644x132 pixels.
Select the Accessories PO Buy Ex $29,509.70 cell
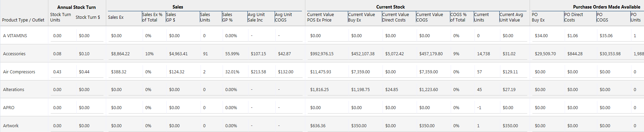tap(545, 54)
